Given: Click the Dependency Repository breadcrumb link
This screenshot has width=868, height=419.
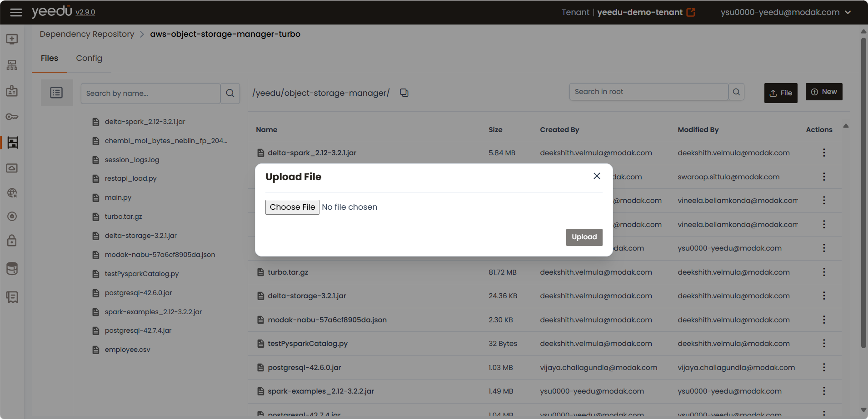Looking at the screenshot, I should click(87, 34).
